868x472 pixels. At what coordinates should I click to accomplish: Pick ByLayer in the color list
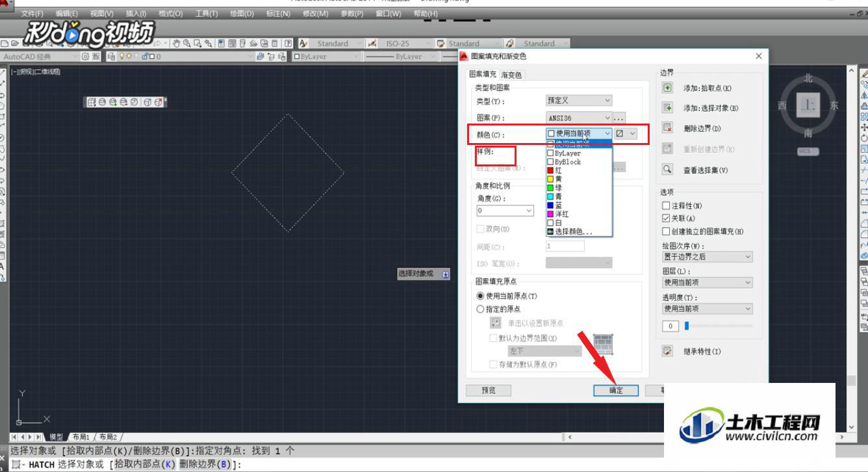coord(579,153)
